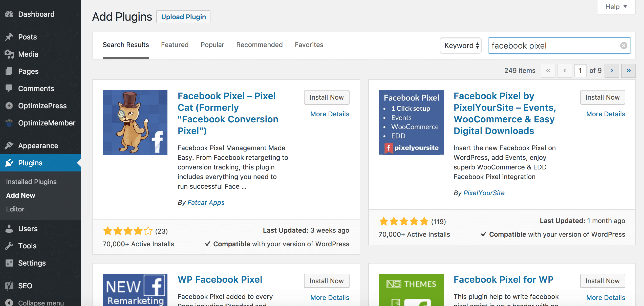View More Details for Pixel Cat

[330, 114]
